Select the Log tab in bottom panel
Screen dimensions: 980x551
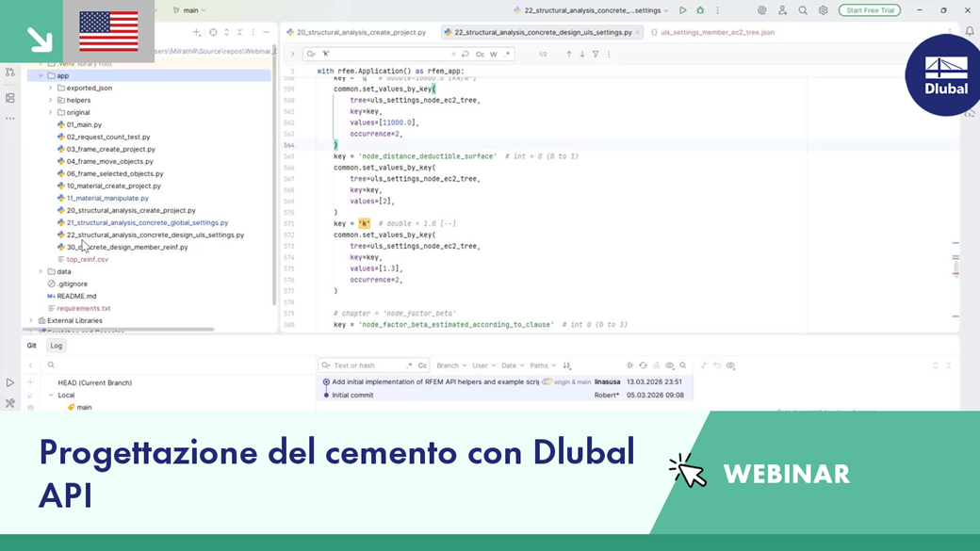pyautogui.click(x=57, y=346)
